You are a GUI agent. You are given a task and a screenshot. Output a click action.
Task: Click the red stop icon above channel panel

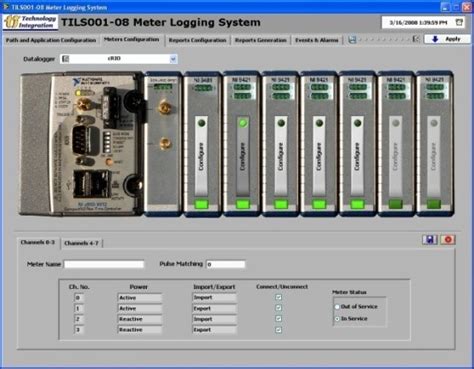point(448,240)
